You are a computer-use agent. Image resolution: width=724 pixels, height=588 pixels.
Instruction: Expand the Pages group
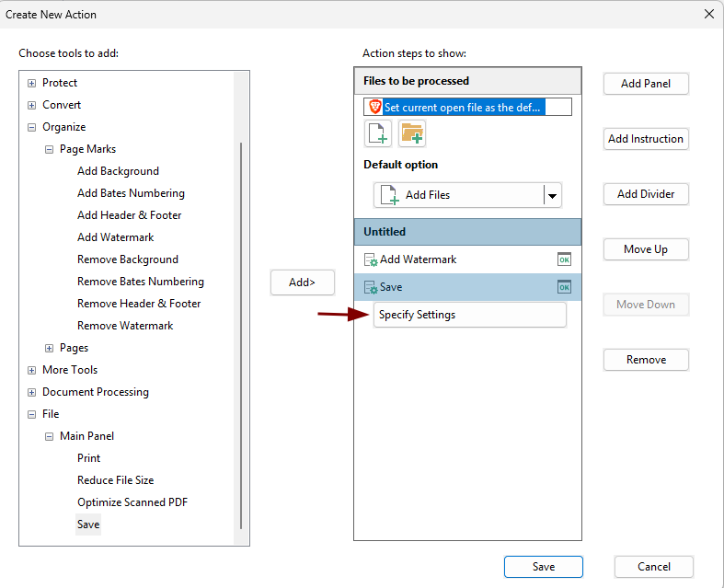49,348
